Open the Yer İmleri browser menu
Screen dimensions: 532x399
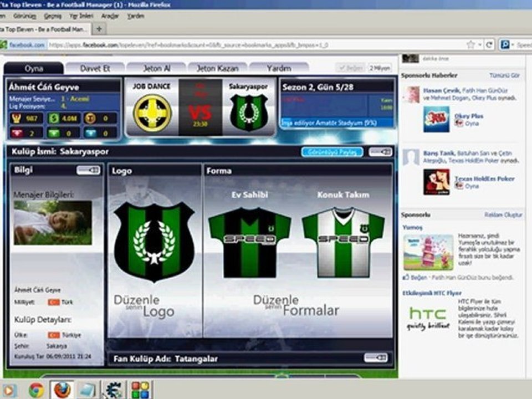[81, 16]
